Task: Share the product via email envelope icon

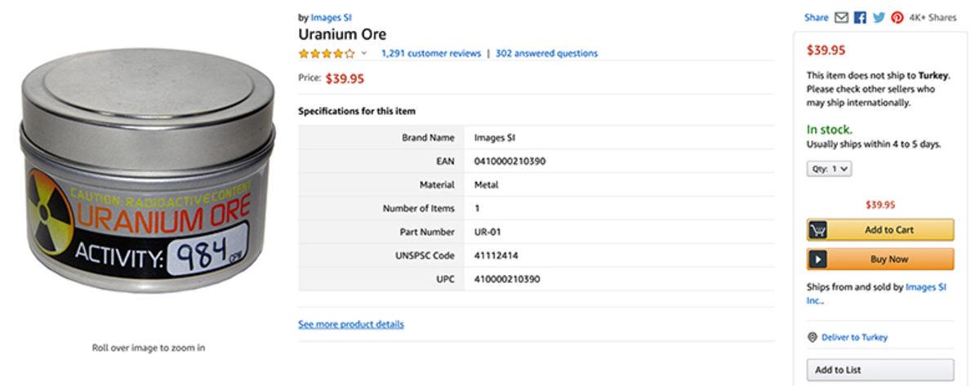Action: tap(842, 18)
